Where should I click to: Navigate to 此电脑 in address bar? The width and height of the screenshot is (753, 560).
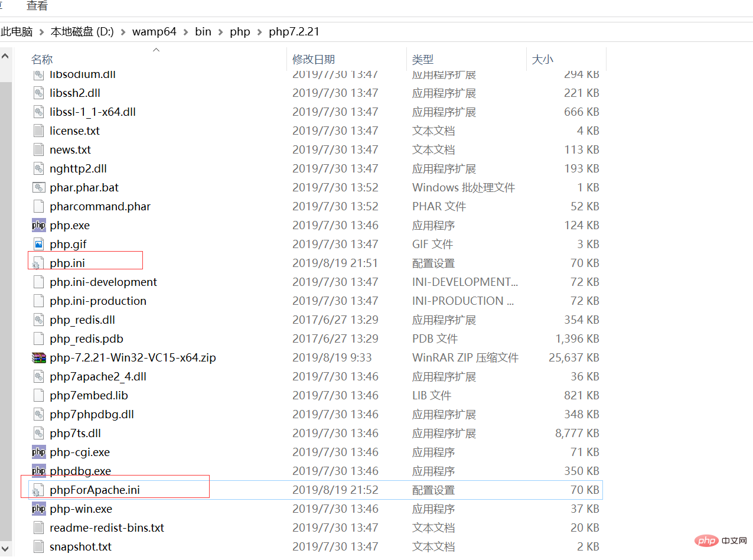click(17, 31)
